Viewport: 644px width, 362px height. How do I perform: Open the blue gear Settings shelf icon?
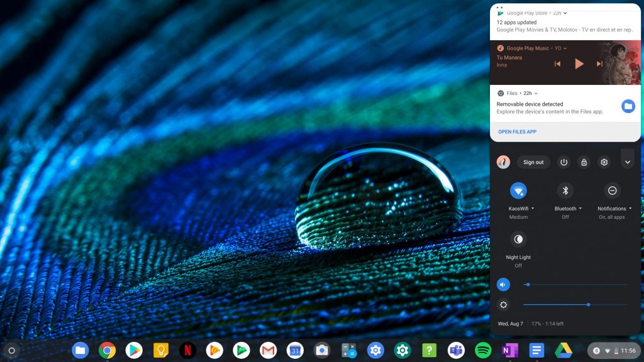click(x=375, y=351)
